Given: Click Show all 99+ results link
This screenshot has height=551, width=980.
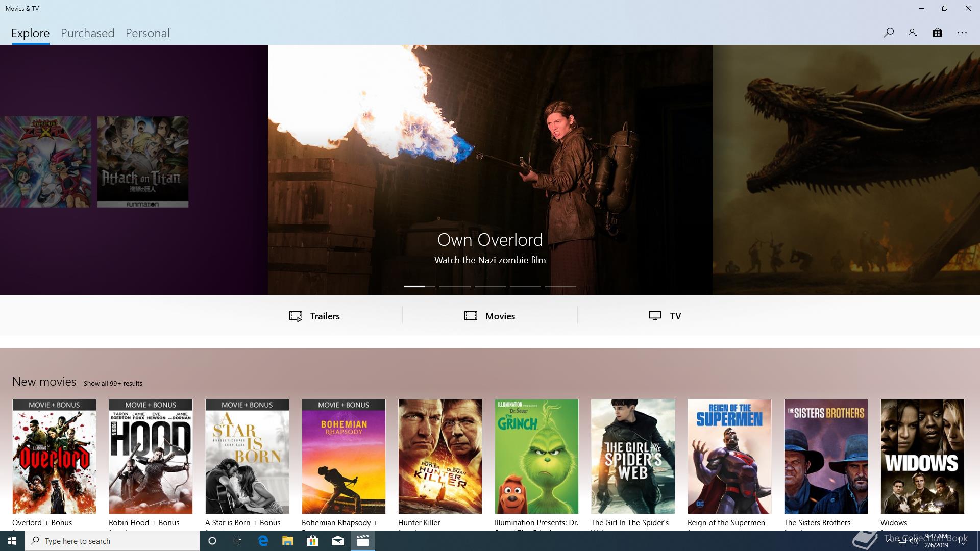Looking at the screenshot, I should (113, 383).
